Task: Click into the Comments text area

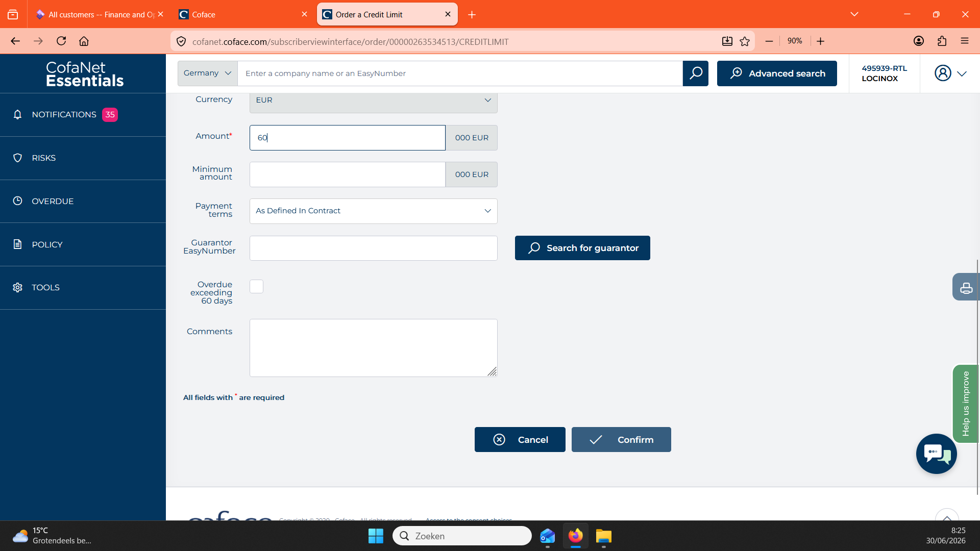Action: click(373, 348)
